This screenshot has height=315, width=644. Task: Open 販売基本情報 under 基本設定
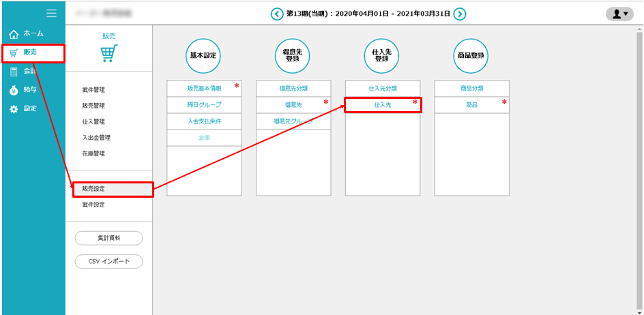pyautogui.click(x=204, y=88)
